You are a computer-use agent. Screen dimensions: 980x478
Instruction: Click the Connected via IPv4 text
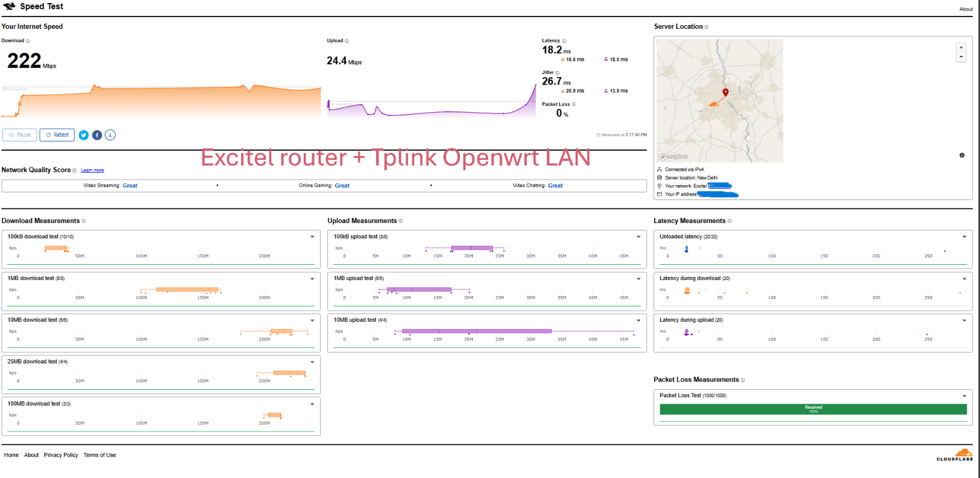coord(684,170)
